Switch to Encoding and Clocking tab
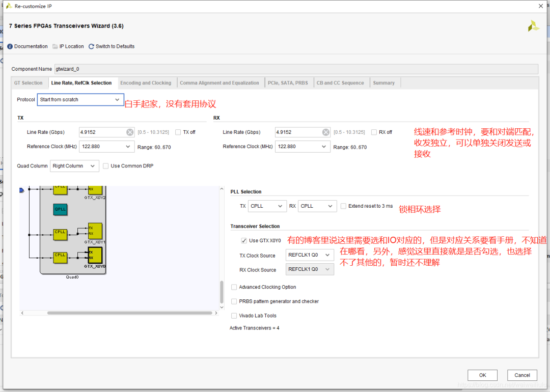 coord(146,83)
